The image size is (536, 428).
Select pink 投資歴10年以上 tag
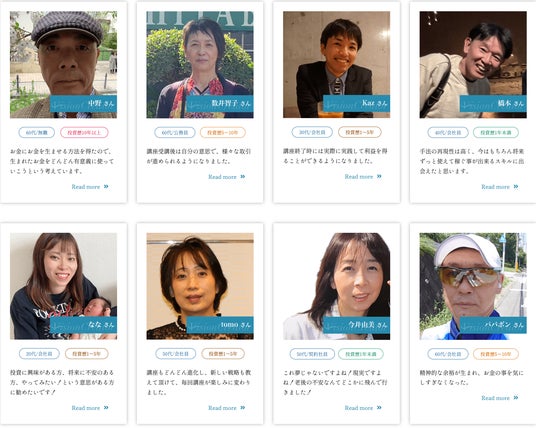[x=84, y=132]
